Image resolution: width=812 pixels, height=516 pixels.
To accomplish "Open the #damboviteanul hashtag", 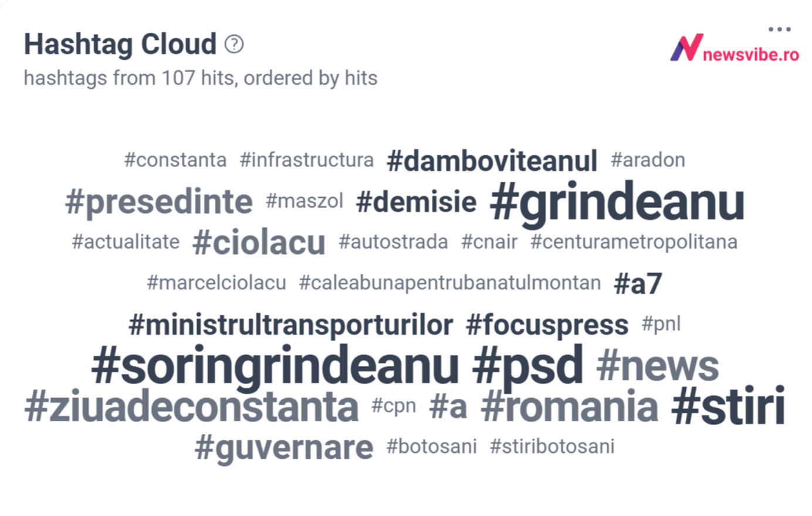I will tap(492, 161).
